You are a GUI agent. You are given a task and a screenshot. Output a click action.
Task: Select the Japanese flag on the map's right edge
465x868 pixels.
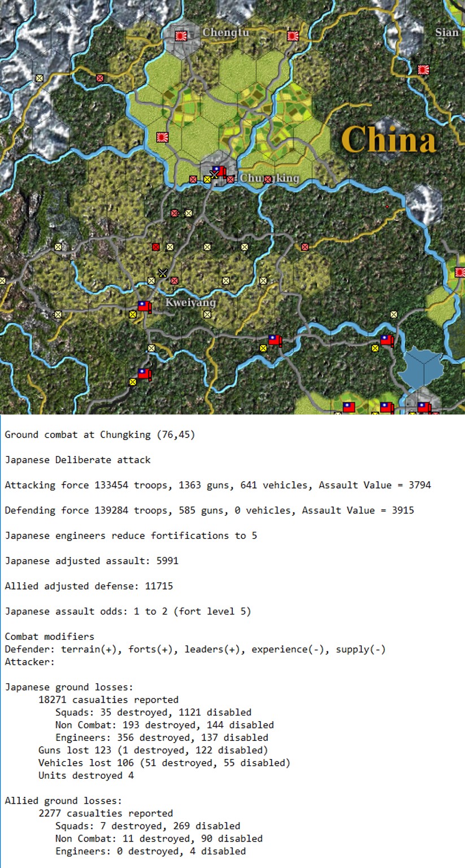(460, 272)
